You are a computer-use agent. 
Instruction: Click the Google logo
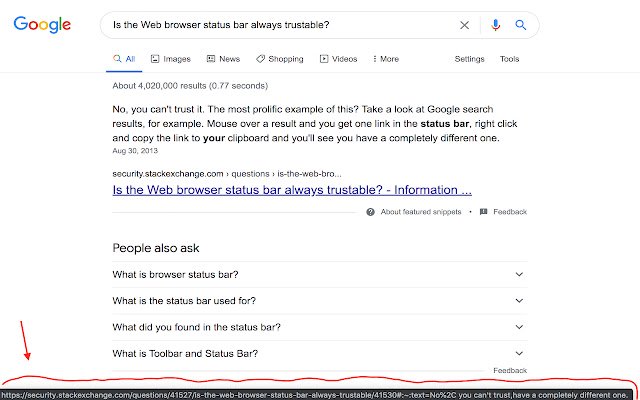42,25
